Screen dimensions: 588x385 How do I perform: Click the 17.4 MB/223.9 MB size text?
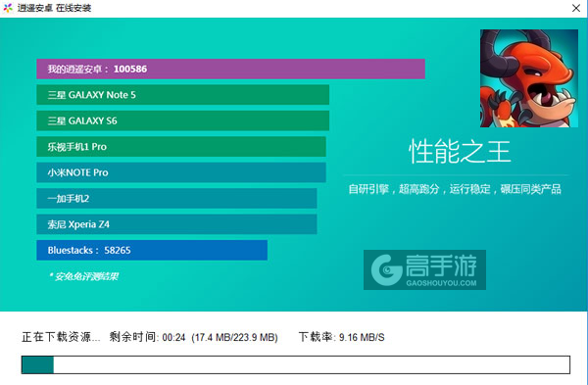click(x=234, y=337)
